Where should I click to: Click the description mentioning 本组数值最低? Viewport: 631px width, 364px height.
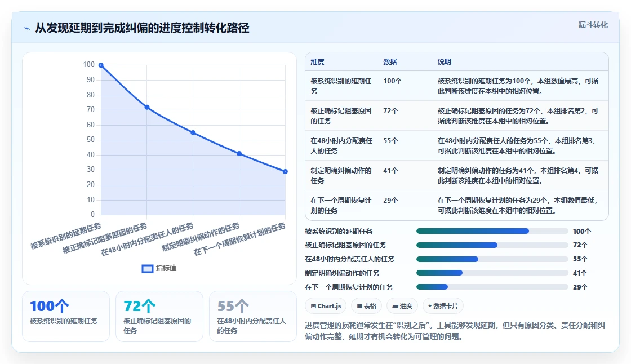tap(518, 205)
